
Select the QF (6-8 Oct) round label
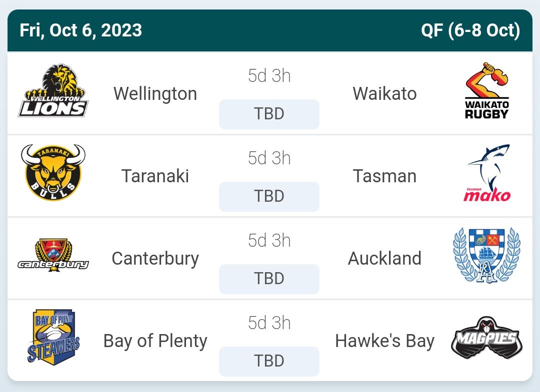point(470,30)
